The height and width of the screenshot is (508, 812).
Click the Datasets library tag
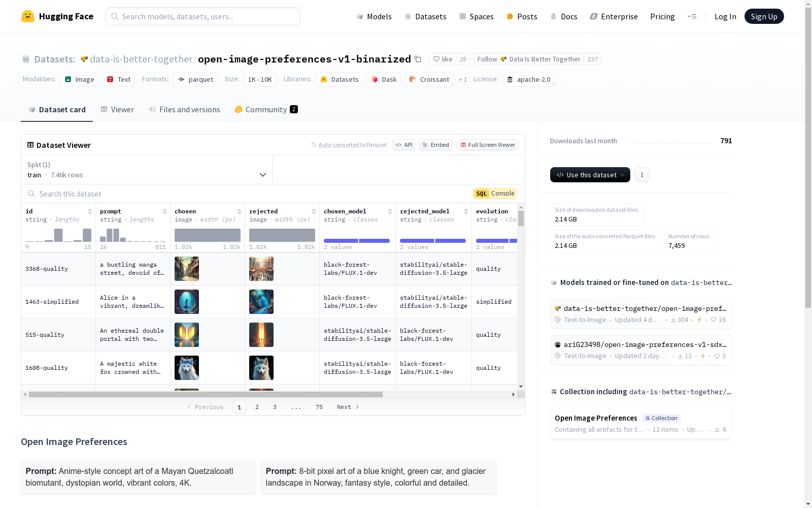[340, 79]
